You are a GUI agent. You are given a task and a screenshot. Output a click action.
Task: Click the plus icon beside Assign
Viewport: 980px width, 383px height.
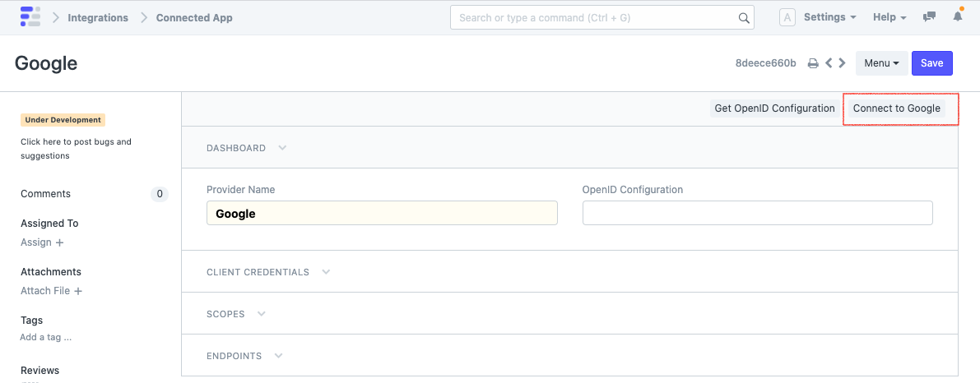59,242
